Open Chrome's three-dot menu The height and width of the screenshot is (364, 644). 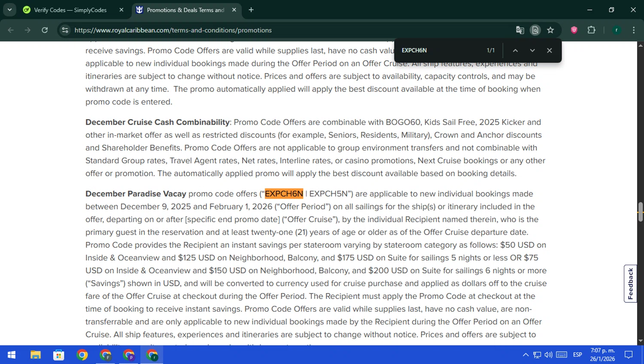point(634,30)
